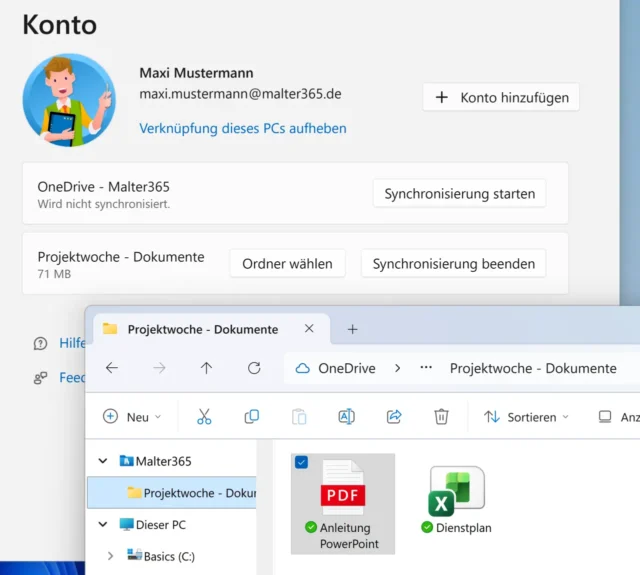Click the breadcrumb chevron after OneDrive
The height and width of the screenshot is (575, 640).
(398, 369)
